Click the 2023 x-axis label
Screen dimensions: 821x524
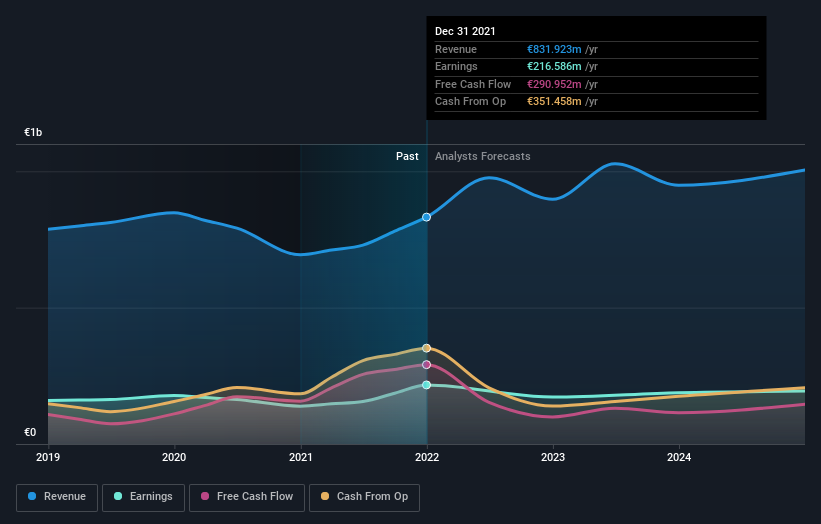point(553,458)
